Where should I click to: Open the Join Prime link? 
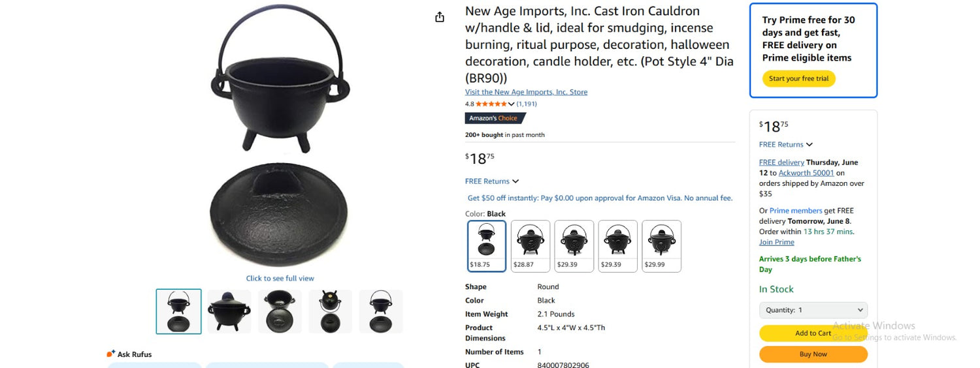pyautogui.click(x=776, y=242)
